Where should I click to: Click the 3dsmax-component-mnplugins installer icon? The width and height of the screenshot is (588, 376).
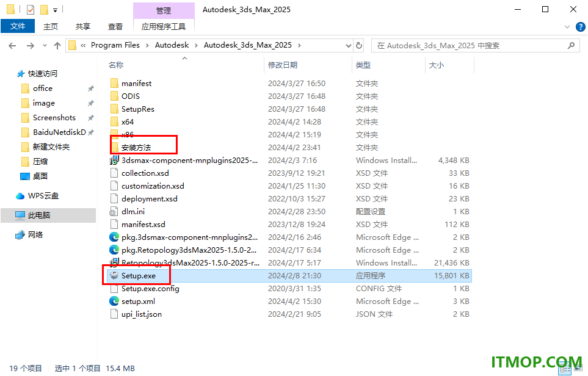114,161
